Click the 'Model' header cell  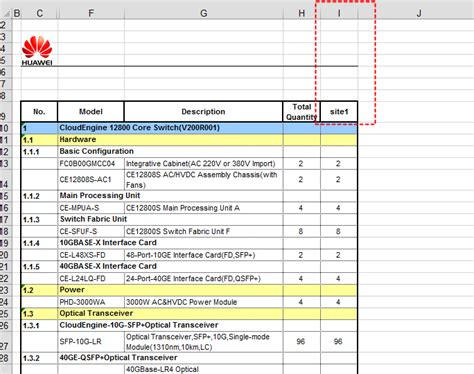point(91,112)
